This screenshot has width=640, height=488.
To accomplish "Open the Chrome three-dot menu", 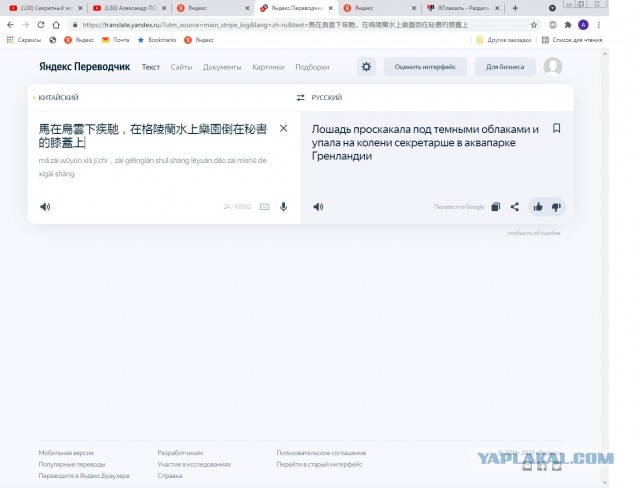I will click(599, 25).
